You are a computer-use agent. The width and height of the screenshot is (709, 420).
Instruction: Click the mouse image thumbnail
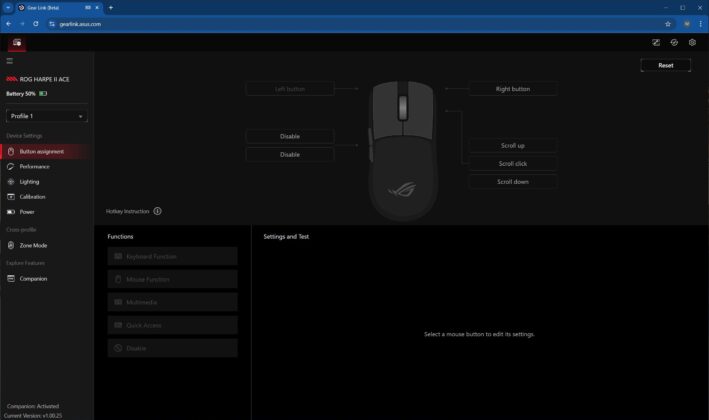pyautogui.click(x=403, y=151)
